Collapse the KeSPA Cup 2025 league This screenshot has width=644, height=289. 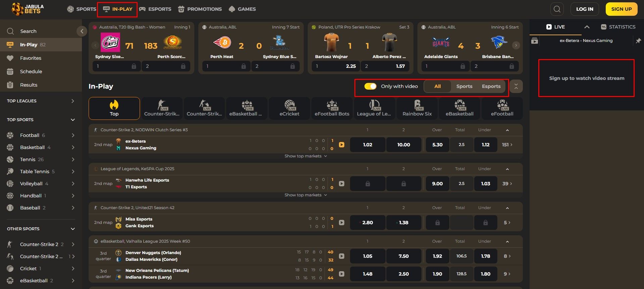(507, 169)
